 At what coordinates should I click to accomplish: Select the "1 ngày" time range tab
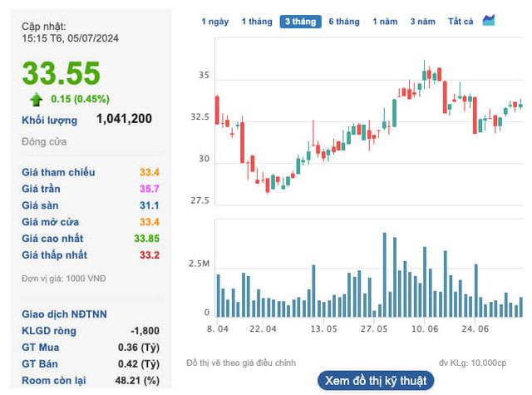(216, 22)
